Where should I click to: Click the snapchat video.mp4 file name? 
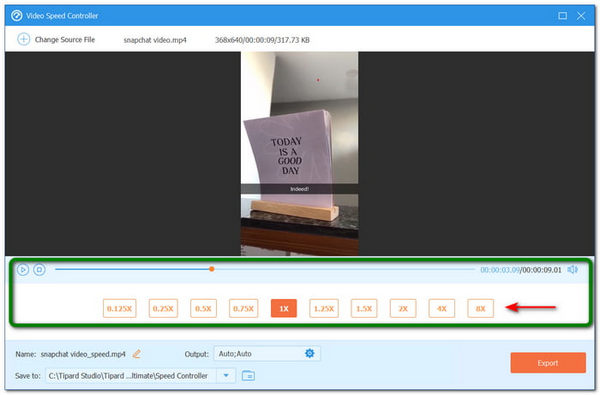(155, 40)
